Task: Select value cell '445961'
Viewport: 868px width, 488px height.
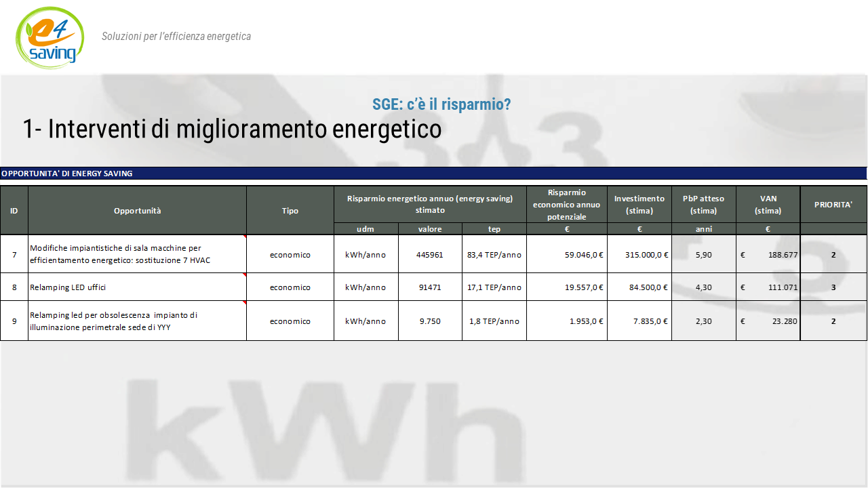Action: [430, 255]
